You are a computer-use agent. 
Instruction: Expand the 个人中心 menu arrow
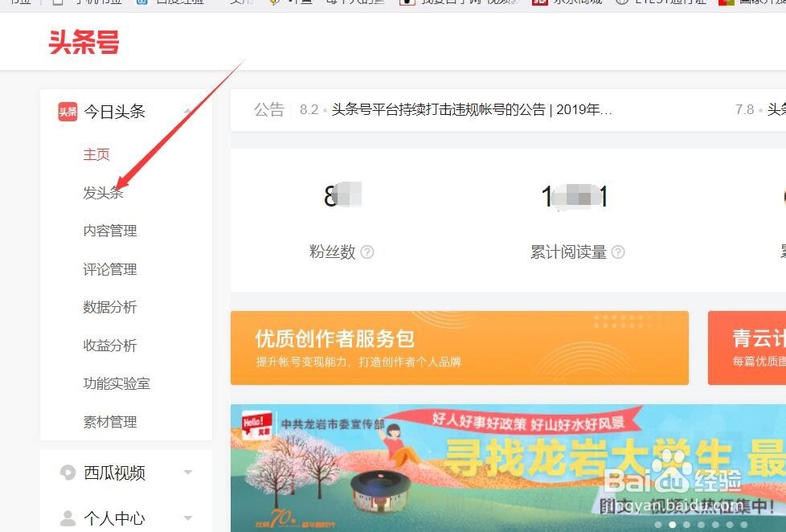tap(188, 518)
